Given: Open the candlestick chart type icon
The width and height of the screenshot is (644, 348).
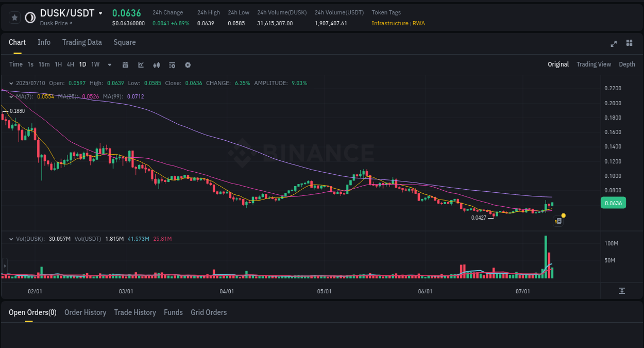Looking at the screenshot, I should pyautogui.click(x=157, y=64).
